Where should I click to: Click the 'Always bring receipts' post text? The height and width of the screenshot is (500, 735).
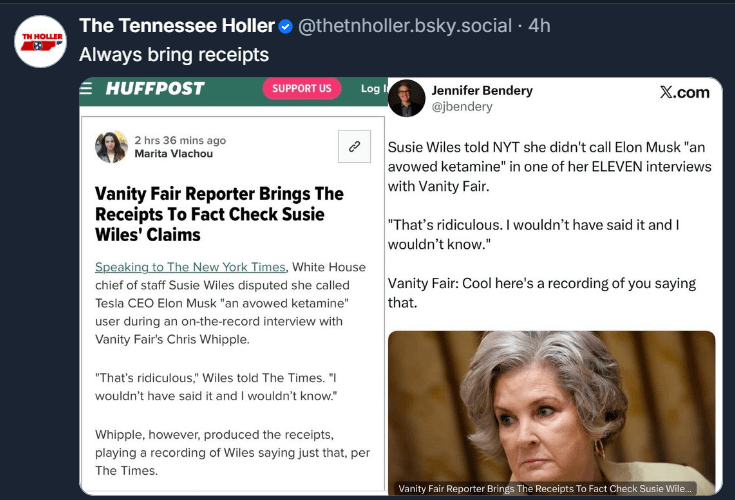click(x=173, y=54)
